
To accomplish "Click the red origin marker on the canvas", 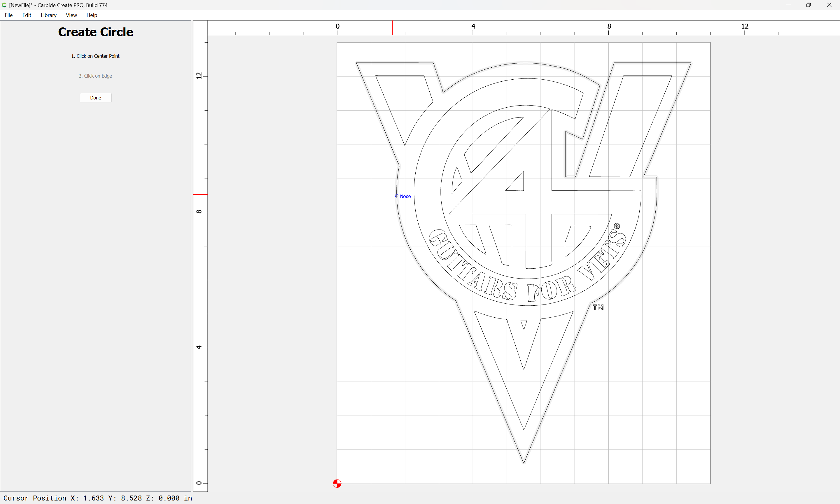I will [x=337, y=483].
